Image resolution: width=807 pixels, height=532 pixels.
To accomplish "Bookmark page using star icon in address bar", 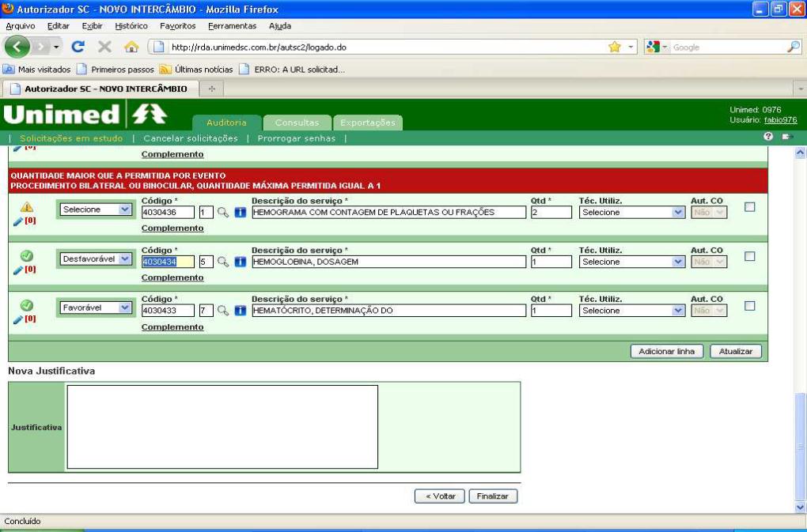I will pyautogui.click(x=615, y=47).
